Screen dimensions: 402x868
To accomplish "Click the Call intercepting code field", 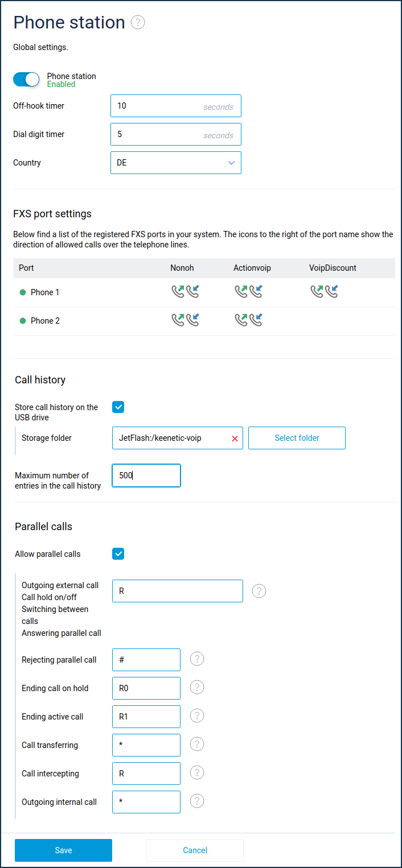I will pos(146,774).
